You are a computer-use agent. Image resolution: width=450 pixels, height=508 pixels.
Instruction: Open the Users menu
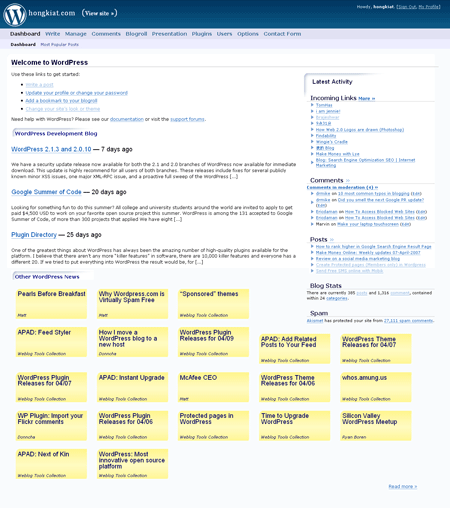coord(224,34)
